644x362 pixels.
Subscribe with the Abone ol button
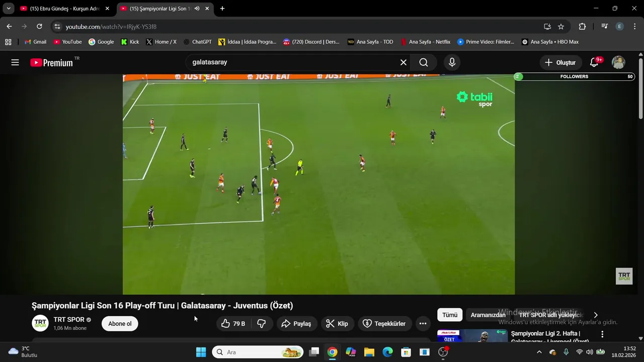pos(120,324)
